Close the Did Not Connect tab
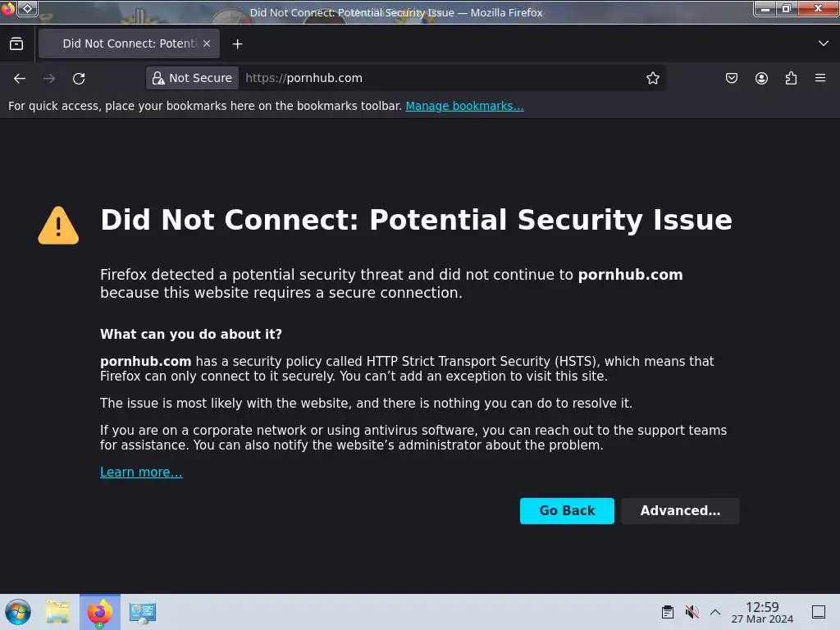The height and width of the screenshot is (630, 840). click(207, 43)
